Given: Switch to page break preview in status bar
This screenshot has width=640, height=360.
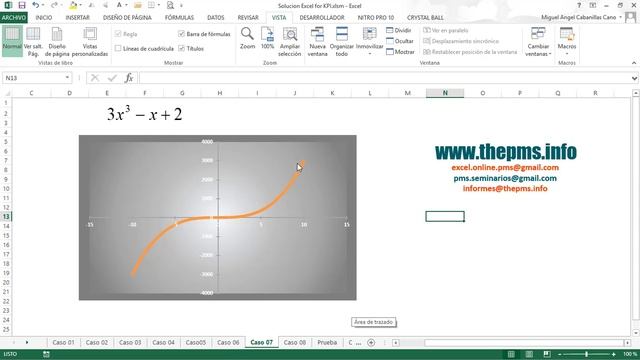Looking at the screenshot, I should coord(547,354).
